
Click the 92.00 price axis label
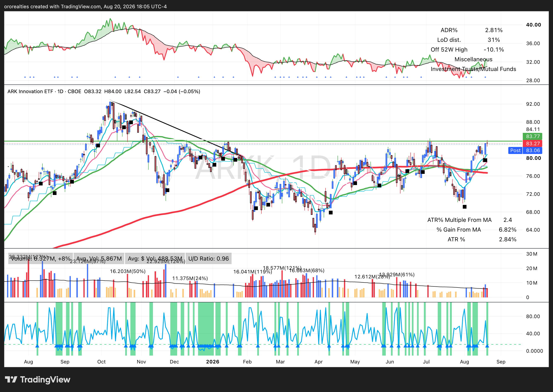click(x=533, y=104)
